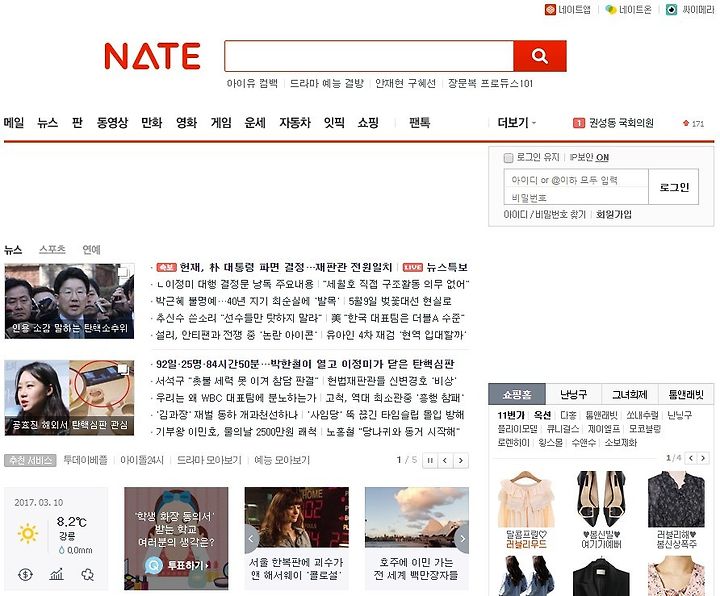Open the impeachment committee news thumbnail
This screenshot has height=596, width=720.
(x=69, y=301)
